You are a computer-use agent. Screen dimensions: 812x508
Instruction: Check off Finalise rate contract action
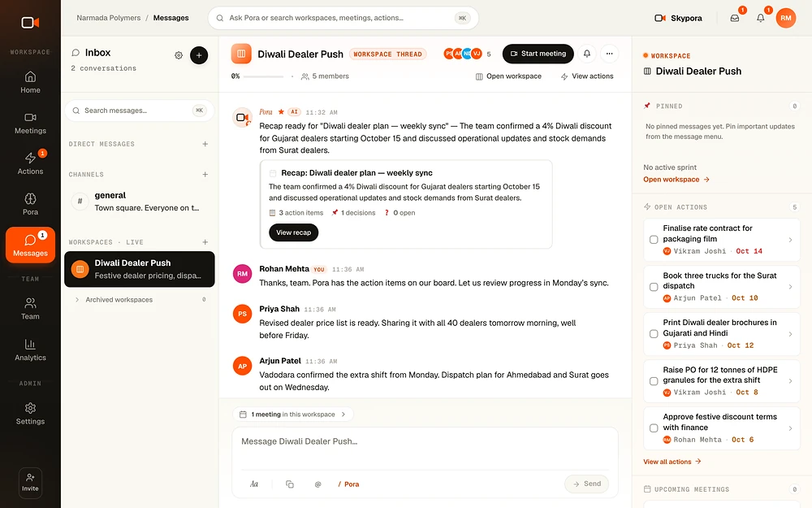pyautogui.click(x=654, y=240)
